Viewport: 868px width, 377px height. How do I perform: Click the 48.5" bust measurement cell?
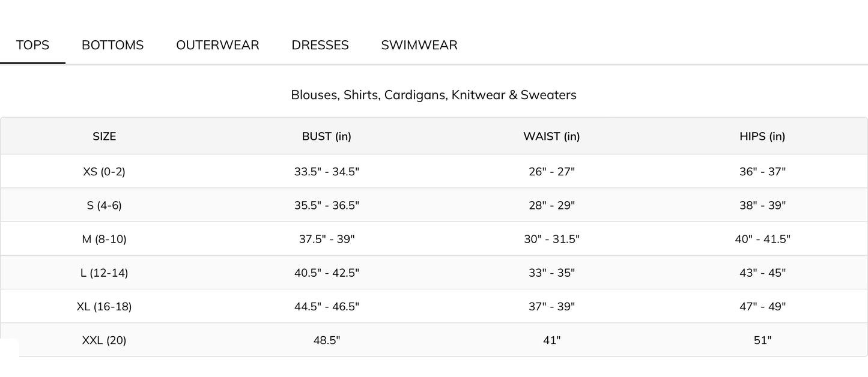click(x=327, y=340)
